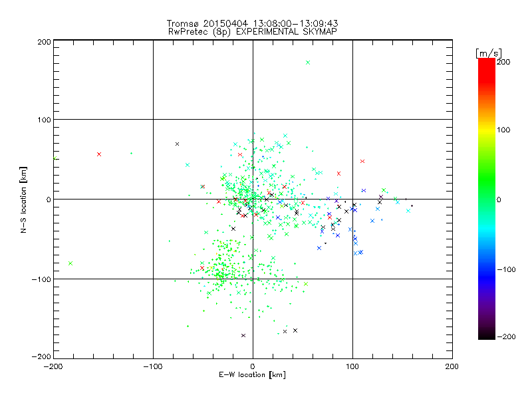Screen dimensions: 532x399
Task: Click the E-W axis '100' tick label
Action: click(352, 366)
